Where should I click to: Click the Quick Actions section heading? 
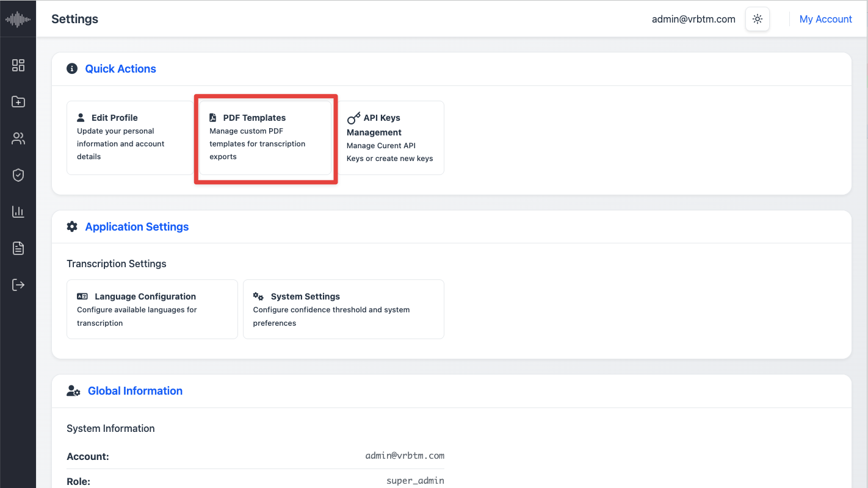tap(121, 69)
